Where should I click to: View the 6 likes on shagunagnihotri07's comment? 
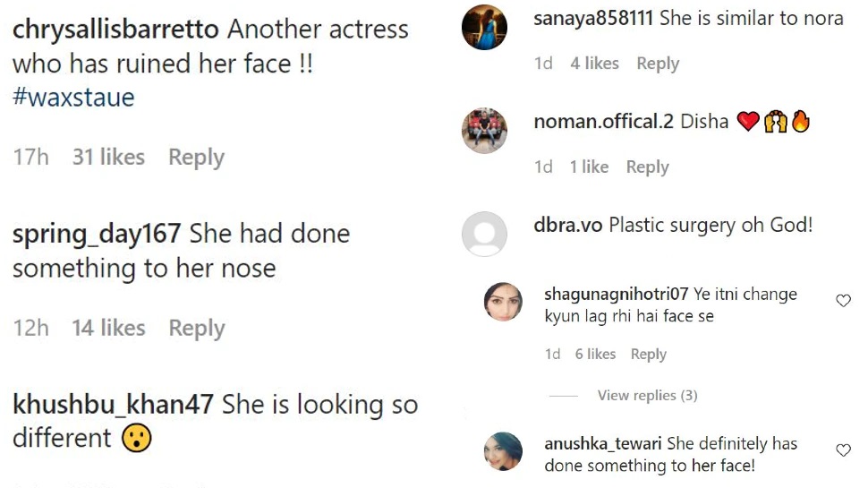[595, 355]
